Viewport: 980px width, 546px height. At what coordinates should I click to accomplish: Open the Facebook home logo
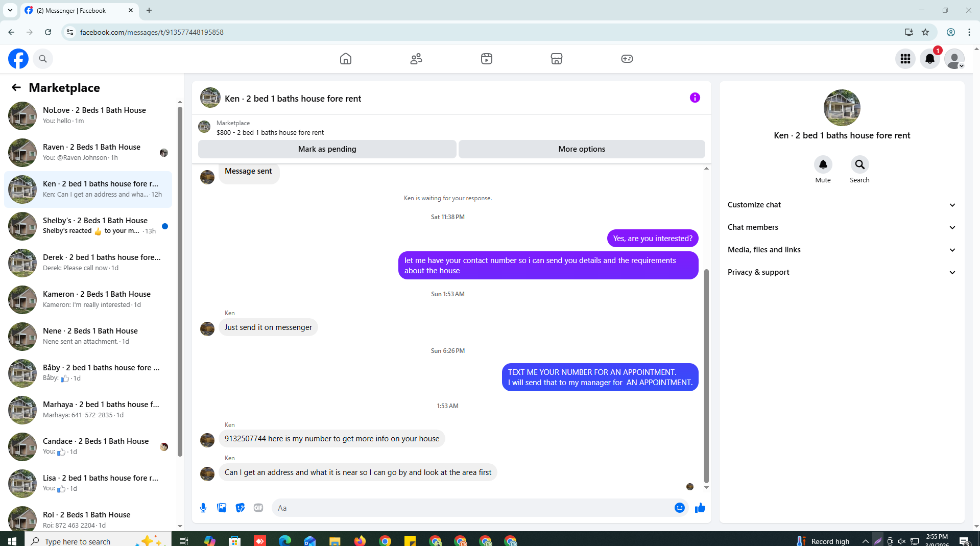18,59
